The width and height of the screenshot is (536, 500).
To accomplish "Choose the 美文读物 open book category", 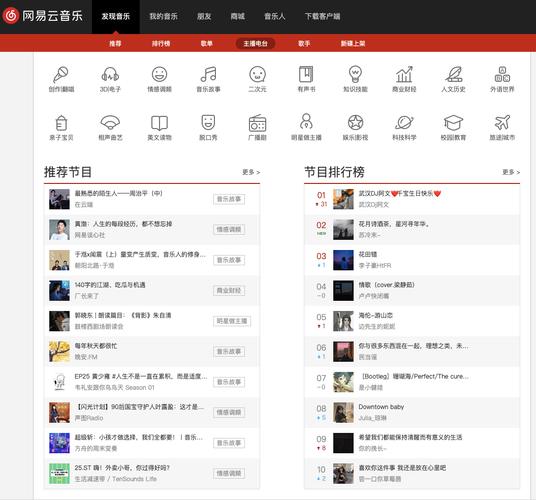I will [x=159, y=127].
